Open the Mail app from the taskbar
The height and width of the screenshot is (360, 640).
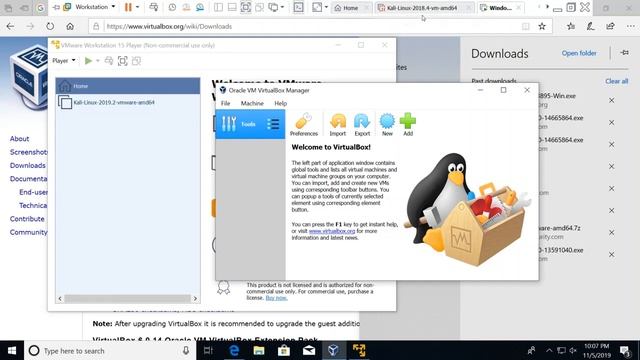pos(309,351)
